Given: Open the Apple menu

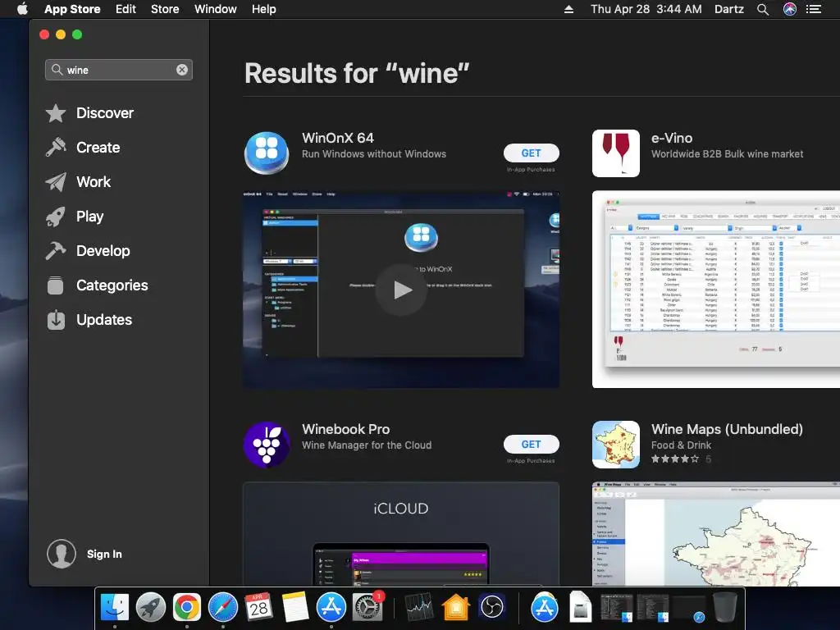Looking at the screenshot, I should click(22, 9).
